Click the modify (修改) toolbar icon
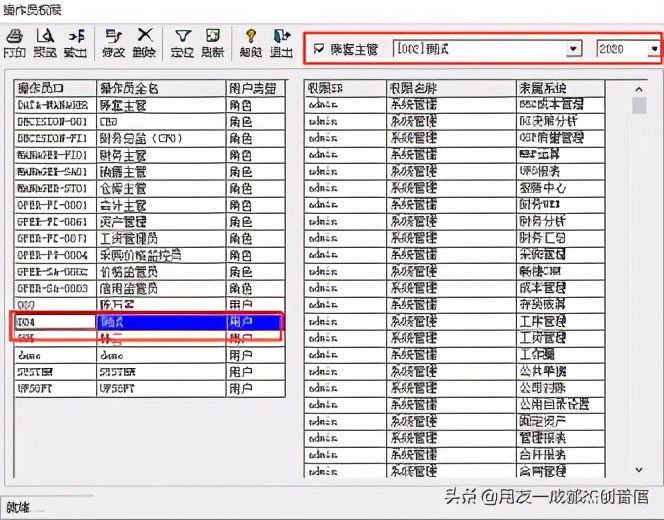This screenshot has width=664, height=520. pos(113,43)
